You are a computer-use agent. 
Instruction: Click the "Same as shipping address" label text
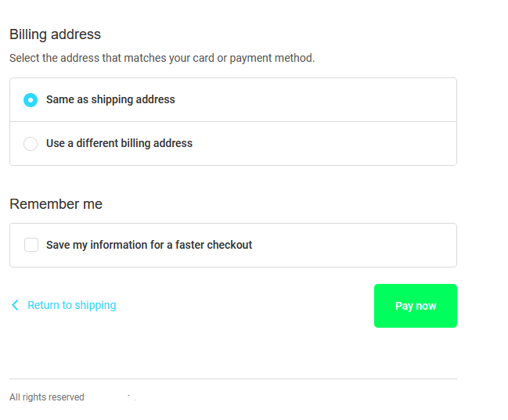[x=110, y=100]
